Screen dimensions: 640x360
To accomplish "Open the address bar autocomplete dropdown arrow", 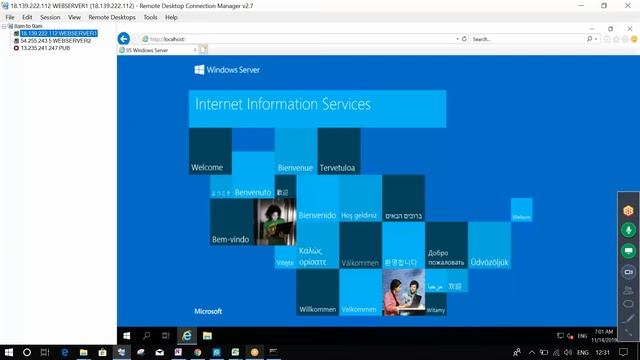I will [x=458, y=39].
